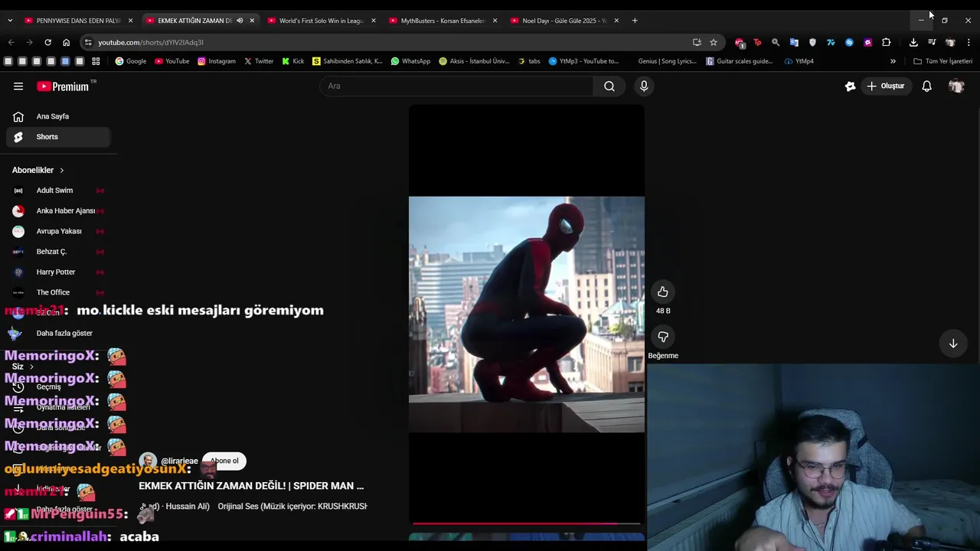The height and width of the screenshot is (551, 980).
Task: Show more subscriptions with Daha fazla göster
Action: [64, 333]
